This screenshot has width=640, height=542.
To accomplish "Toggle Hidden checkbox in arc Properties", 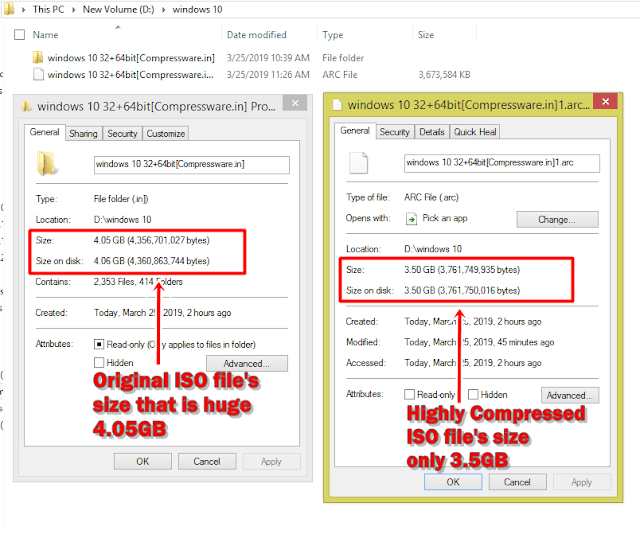I will coord(473,394).
